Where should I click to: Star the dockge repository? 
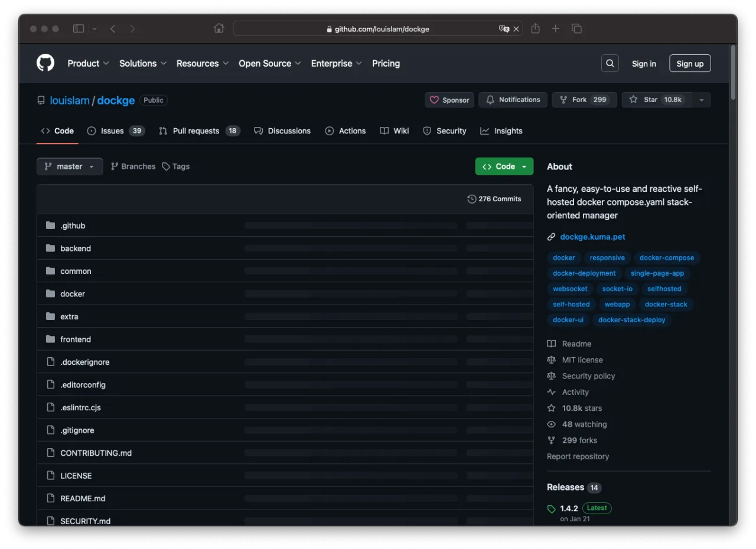(x=657, y=100)
